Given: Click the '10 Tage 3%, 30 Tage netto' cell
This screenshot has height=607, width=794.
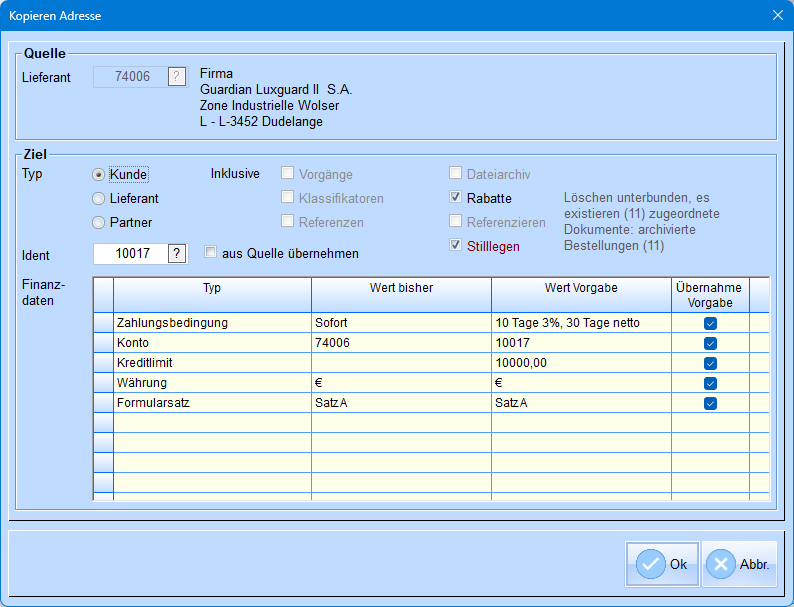Looking at the screenshot, I should (581, 323).
